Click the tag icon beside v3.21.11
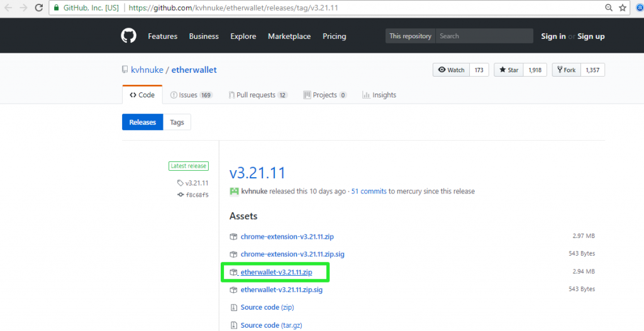Viewport: 644px width, 331px height. [180, 183]
